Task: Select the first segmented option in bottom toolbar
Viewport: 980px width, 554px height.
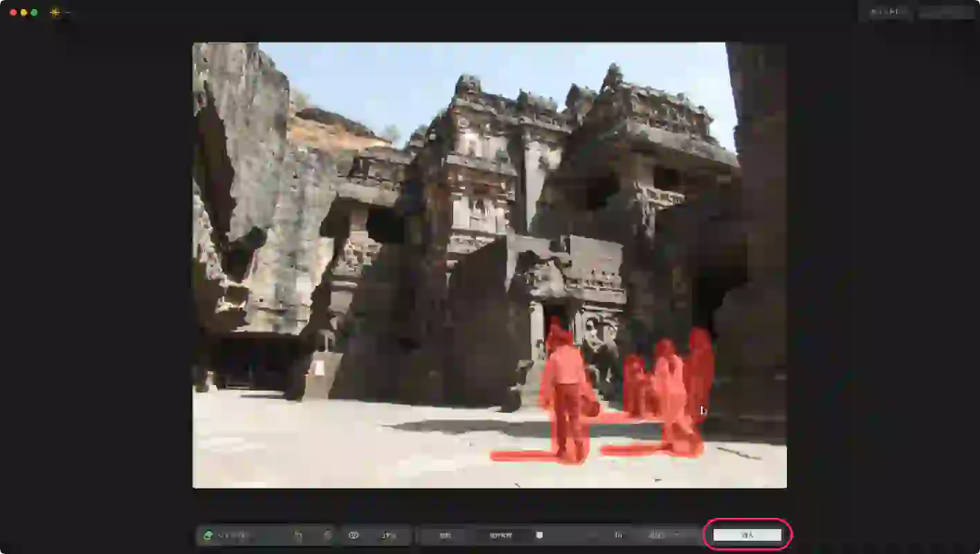Action: pyautogui.click(x=446, y=535)
